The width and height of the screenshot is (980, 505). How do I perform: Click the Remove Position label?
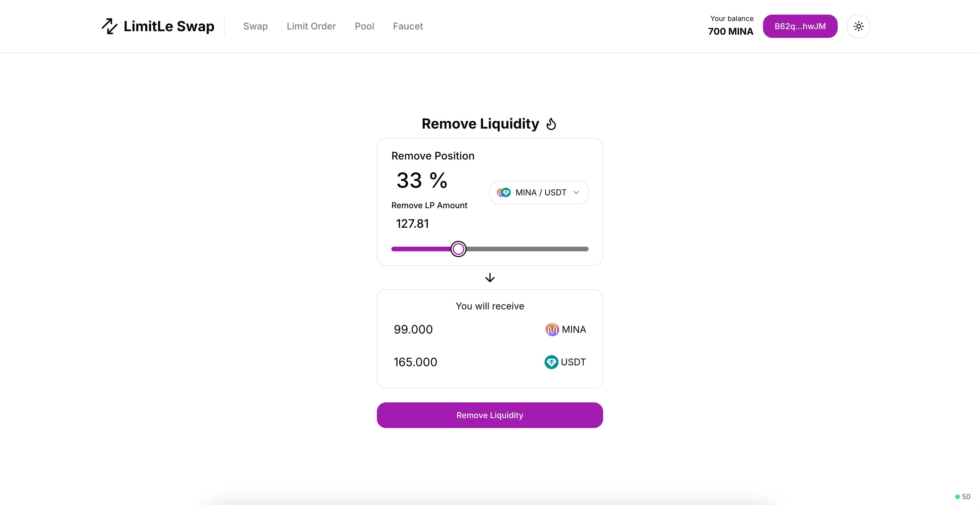point(433,156)
